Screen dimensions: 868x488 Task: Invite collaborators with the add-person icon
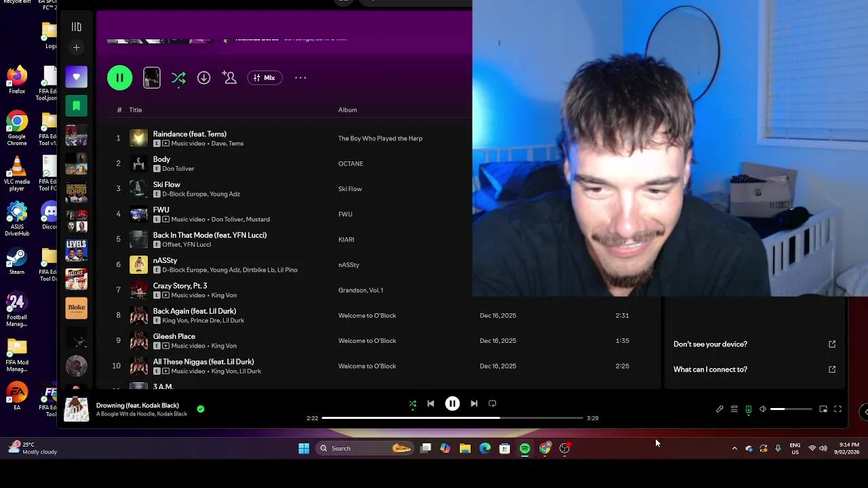pos(230,78)
